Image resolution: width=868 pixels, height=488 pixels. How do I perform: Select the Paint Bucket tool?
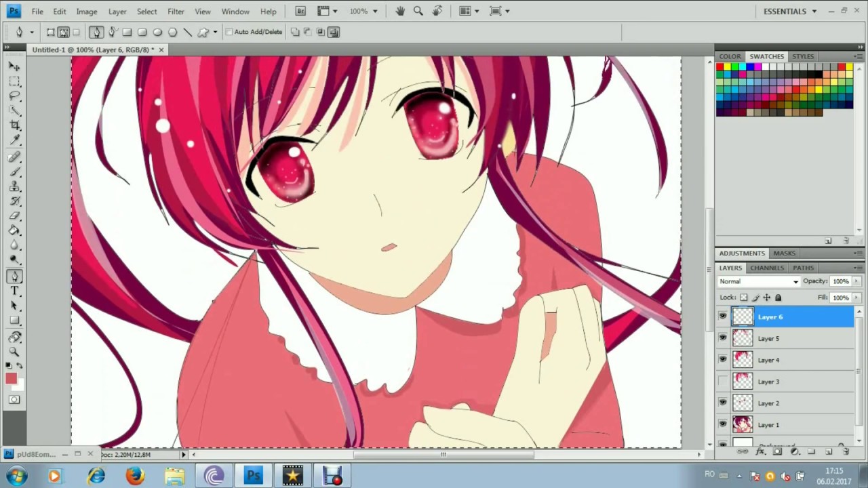pyautogui.click(x=14, y=232)
